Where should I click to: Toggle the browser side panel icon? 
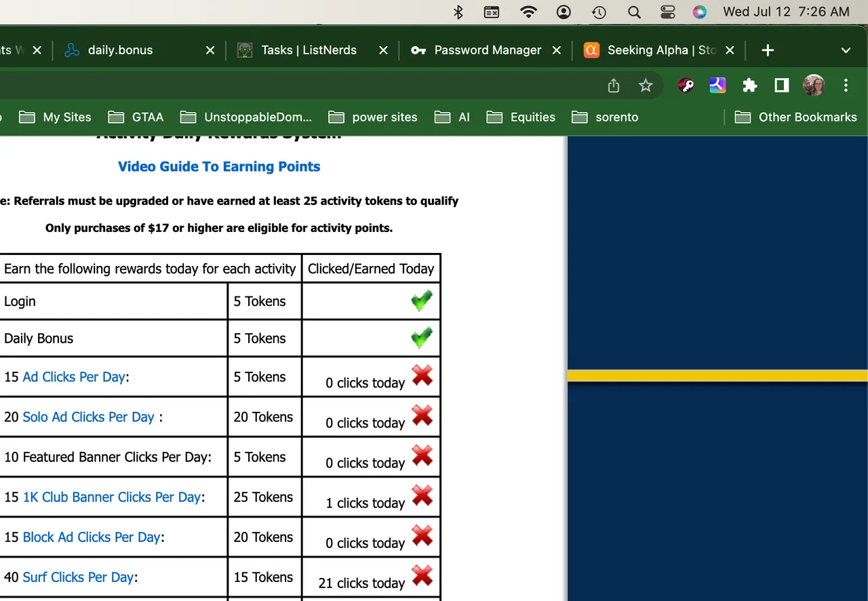pyautogui.click(x=782, y=85)
